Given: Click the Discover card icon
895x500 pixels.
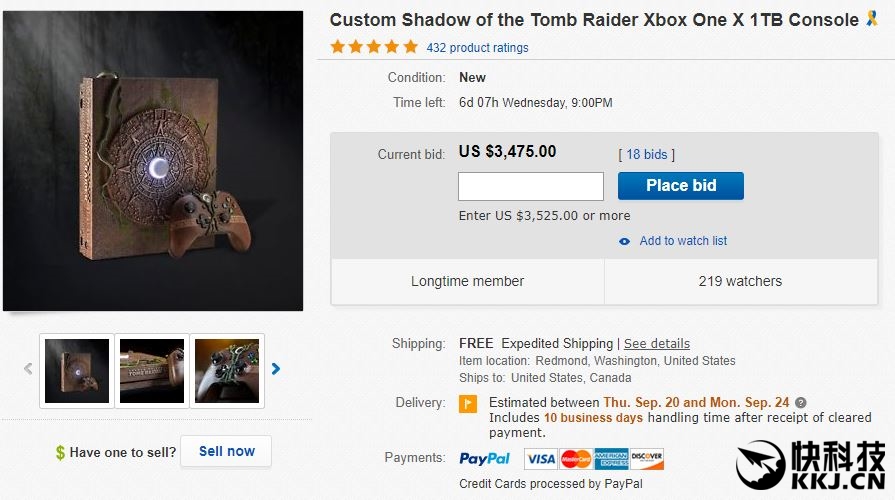Looking at the screenshot, I should click(647, 459).
